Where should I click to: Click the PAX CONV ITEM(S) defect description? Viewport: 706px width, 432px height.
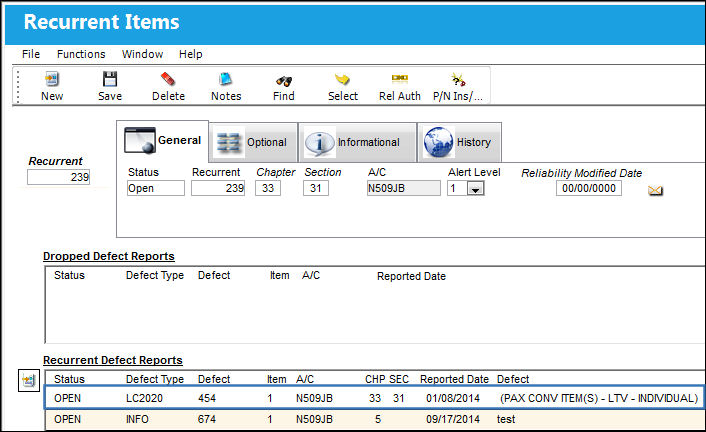[x=599, y=398]
